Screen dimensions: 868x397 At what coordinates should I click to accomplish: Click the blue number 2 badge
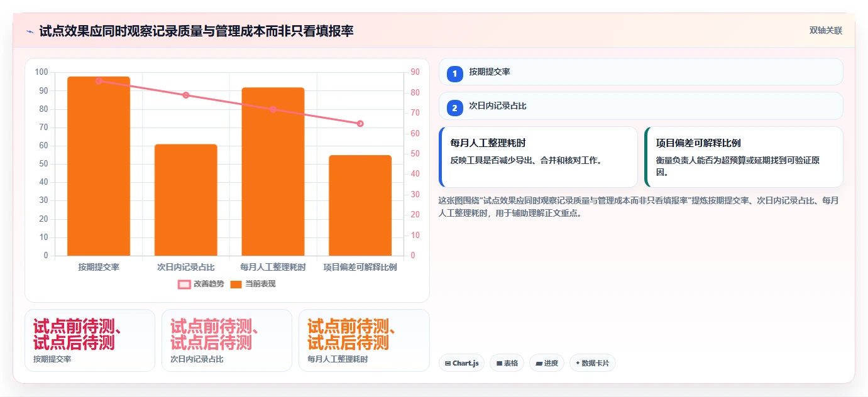[455, 107]
